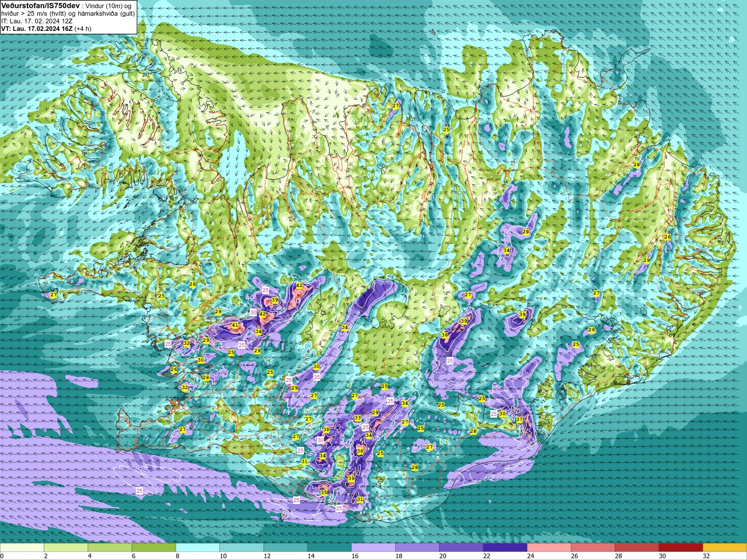Select the light lavender 16–18 legend swatch
The height and width of the screenshot is (560, 747).
373,548
